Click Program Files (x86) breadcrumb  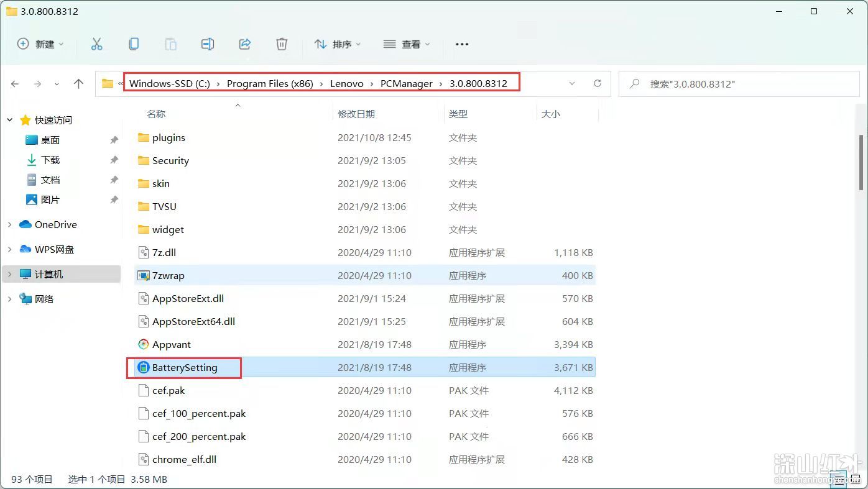(270, 83)
